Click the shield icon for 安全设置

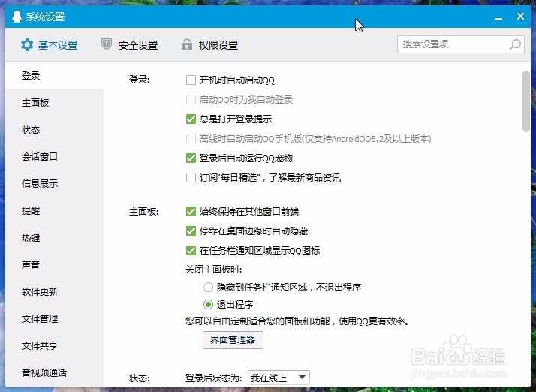point(107,44)
